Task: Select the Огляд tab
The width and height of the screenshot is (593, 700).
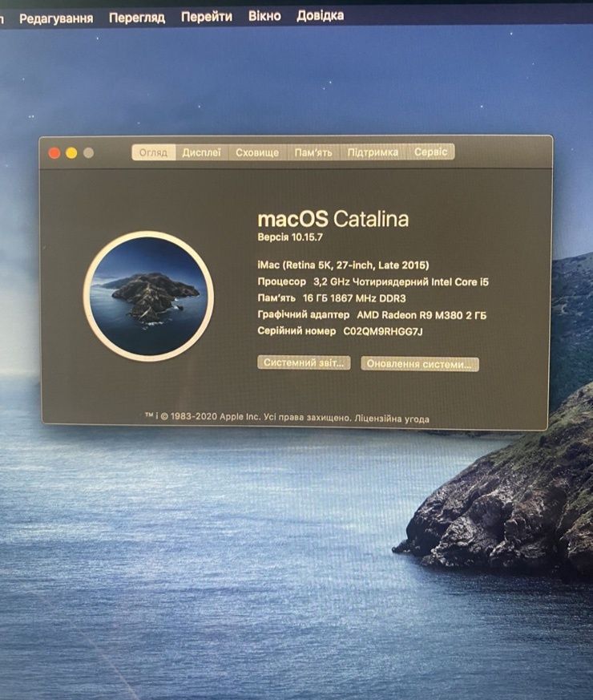Action: [154, 152]
